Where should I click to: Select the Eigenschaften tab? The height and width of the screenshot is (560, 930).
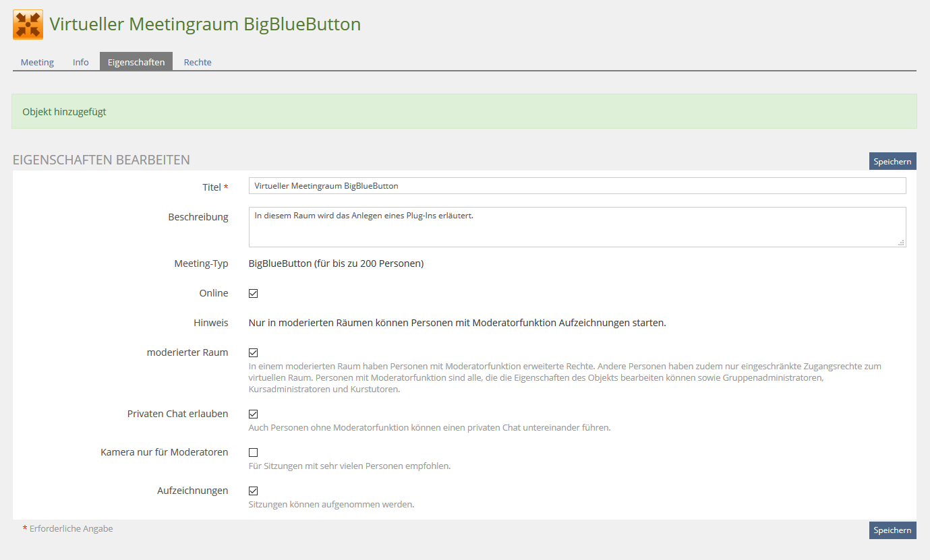[x=136, y=62]
